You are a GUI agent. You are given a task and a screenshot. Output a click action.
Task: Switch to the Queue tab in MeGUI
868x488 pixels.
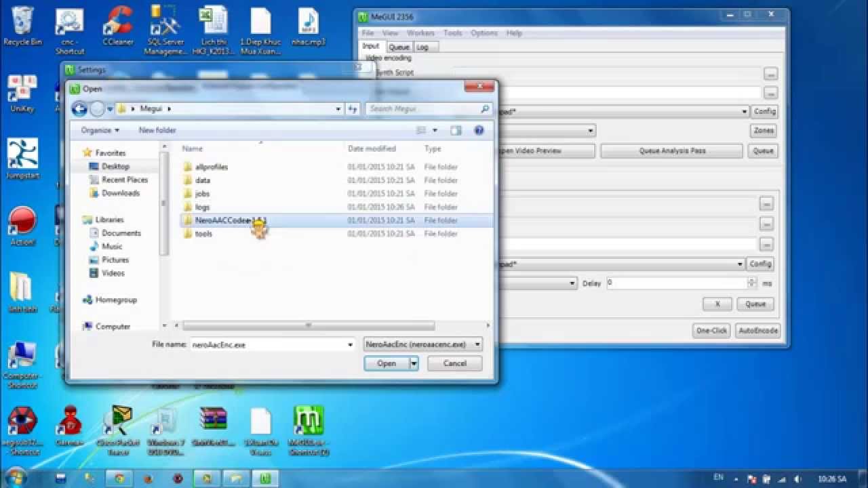click(399, 47)
